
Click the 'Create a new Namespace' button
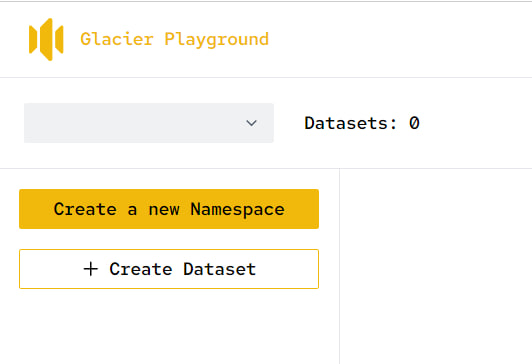click(x=169, y=209)
